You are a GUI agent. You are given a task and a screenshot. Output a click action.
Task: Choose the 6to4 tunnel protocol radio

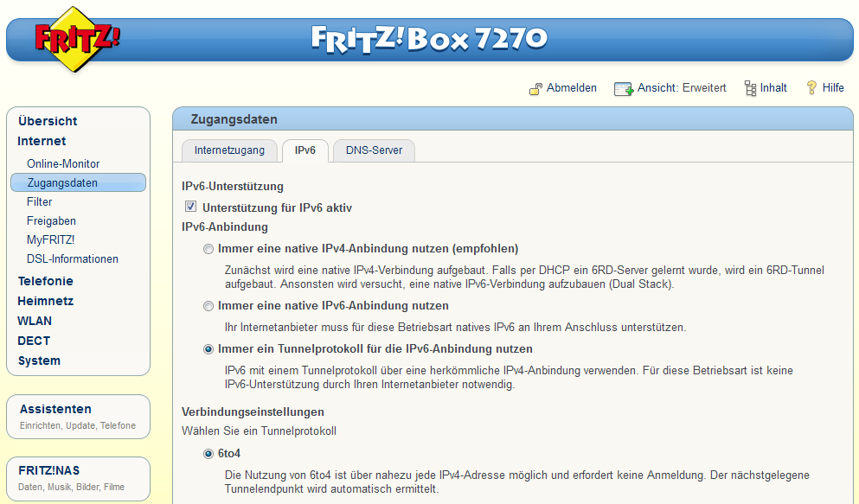pos(208,454)
